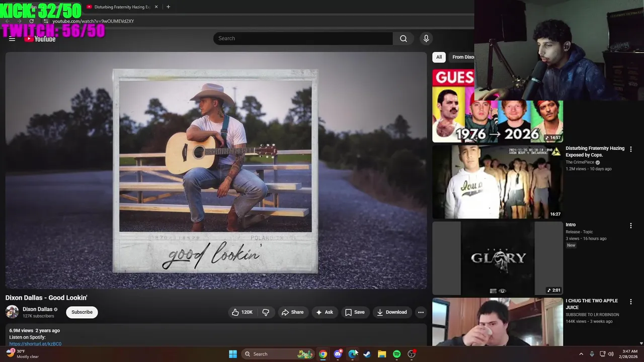Open SUBSCRIBE TO LR ROBINSON channel
This screenshot has height=362, width=644.
592,315
